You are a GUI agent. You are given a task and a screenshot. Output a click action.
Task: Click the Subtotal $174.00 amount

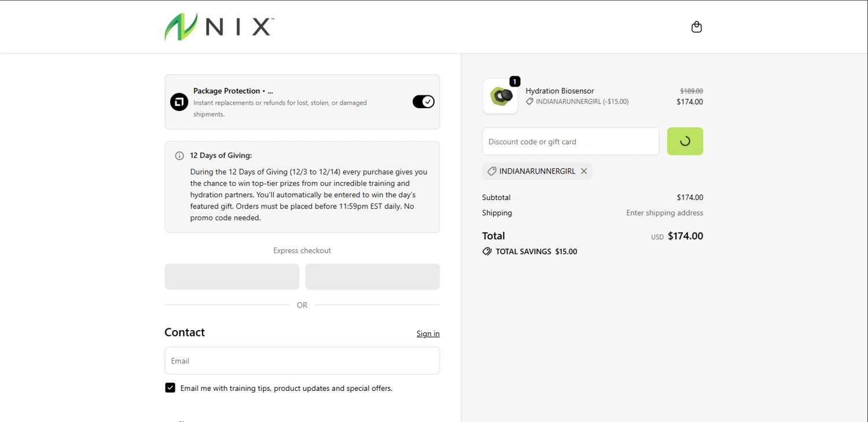690,197
